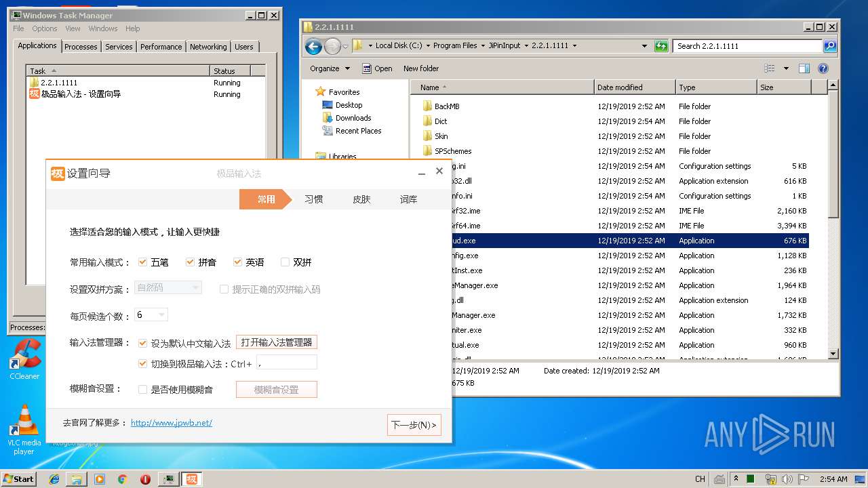Toggle 设为默认中文输入法 checkbox
Image resolution: width=868 pixels, height=488 pixels.
(142, 344)
